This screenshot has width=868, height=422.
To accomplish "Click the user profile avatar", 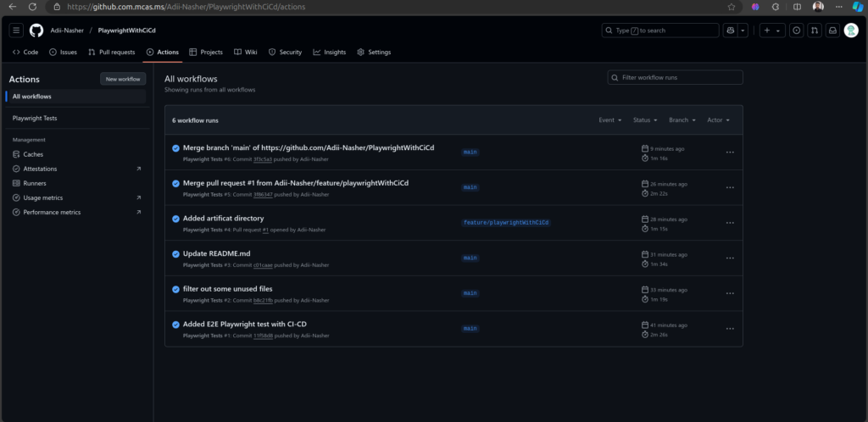I will click(851, 31).
